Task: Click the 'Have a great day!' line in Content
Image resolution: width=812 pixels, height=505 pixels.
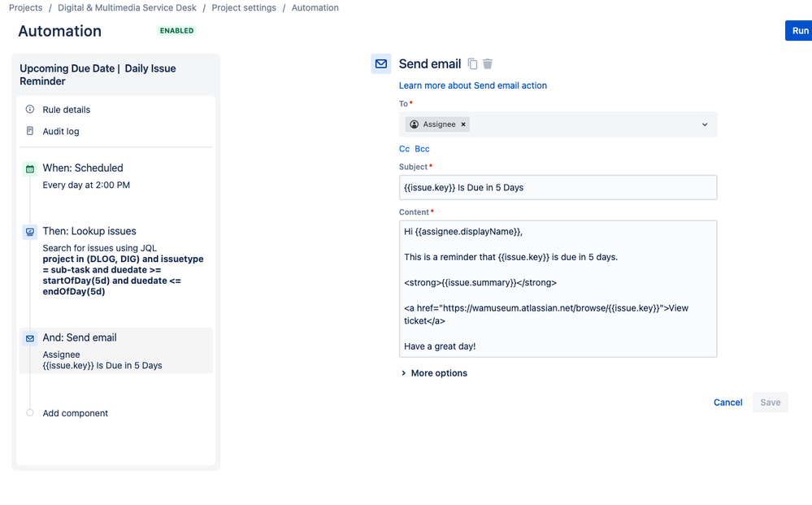Action: (x=440, y=346)
